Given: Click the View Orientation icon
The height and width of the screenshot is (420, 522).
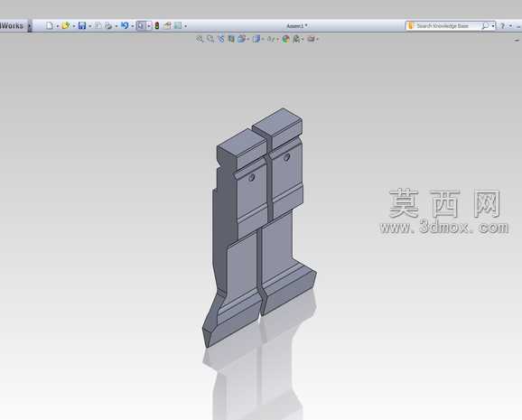Looking at the screenshot, I should point(242,39).
